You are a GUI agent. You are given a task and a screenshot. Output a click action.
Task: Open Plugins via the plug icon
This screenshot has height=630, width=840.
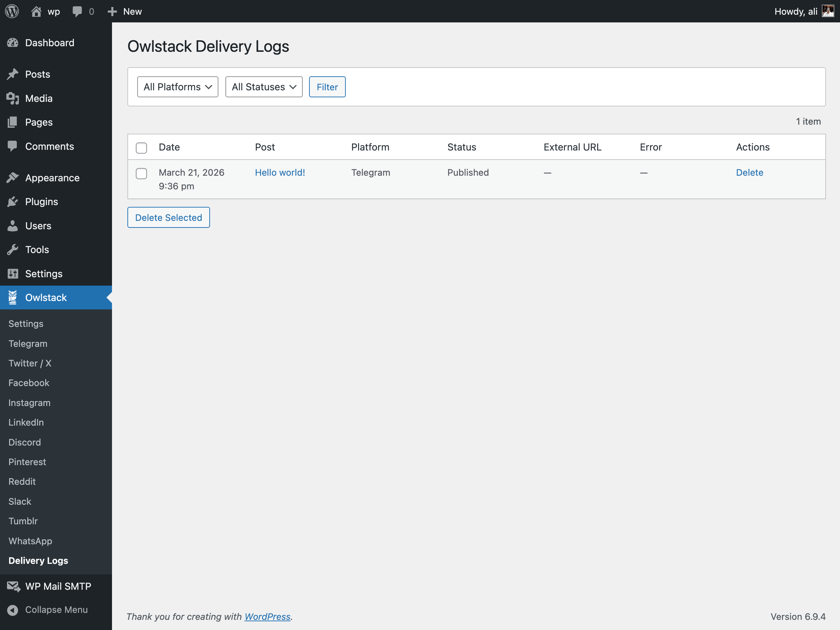(x=13, y=202)
